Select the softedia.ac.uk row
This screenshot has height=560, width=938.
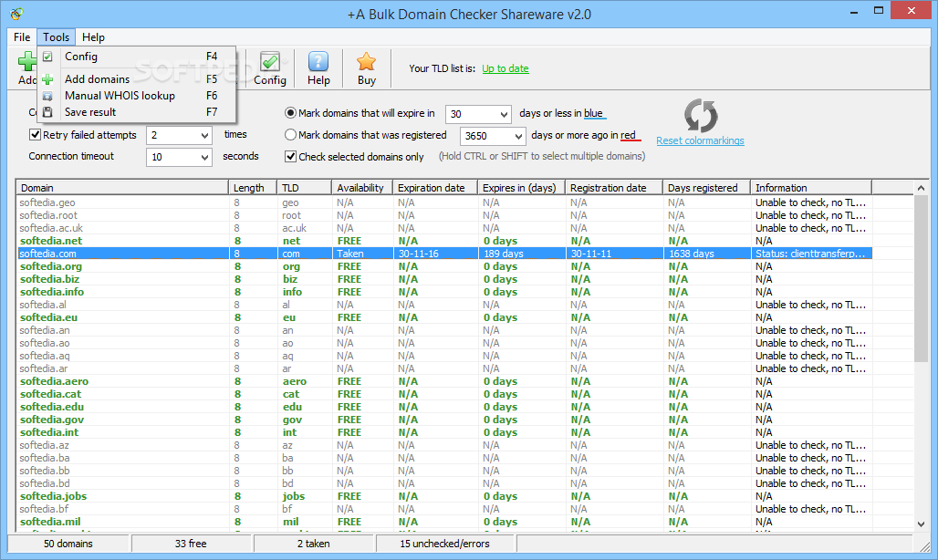coord(444,228)
